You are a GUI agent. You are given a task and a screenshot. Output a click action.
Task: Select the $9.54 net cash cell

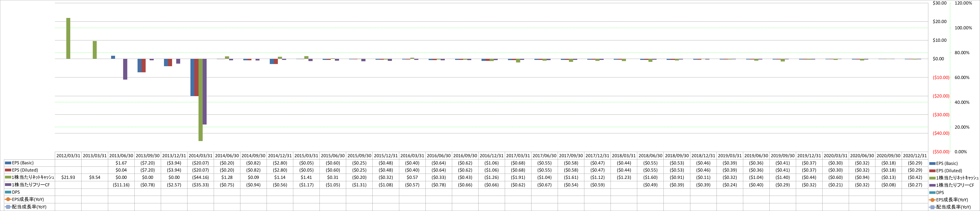(95, 177)
